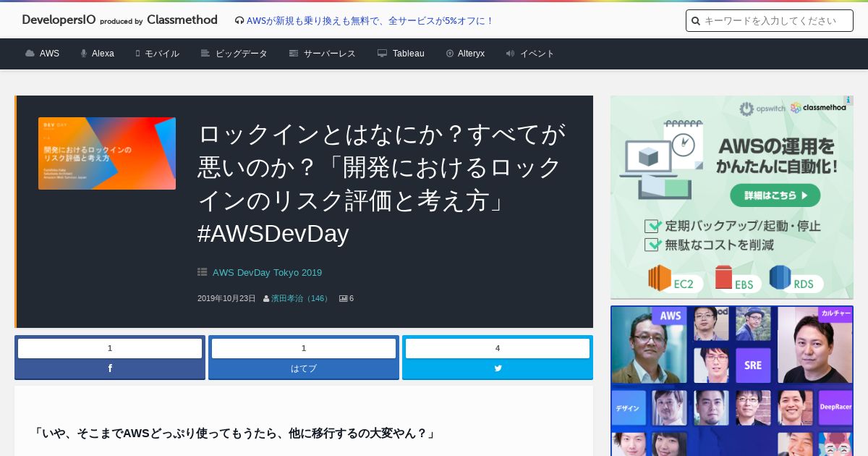
Task: Click the AWS tag in the staff banner
Action: coord(670,316)
